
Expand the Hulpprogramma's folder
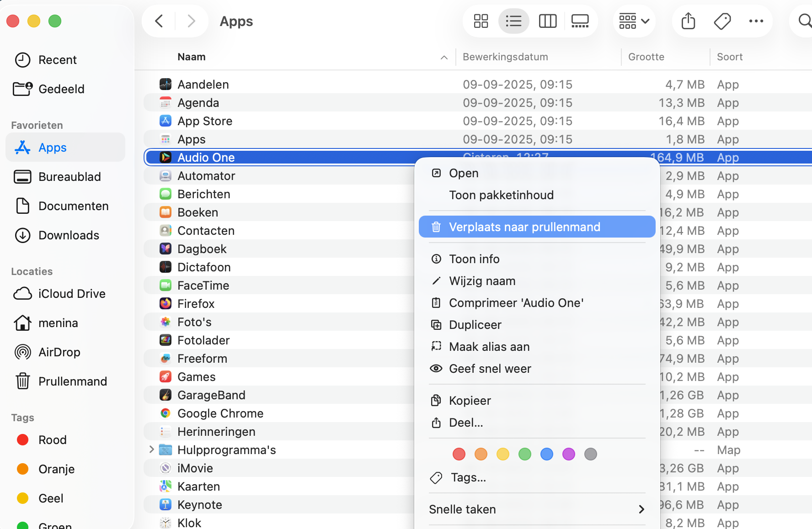(x=152, y=450)
